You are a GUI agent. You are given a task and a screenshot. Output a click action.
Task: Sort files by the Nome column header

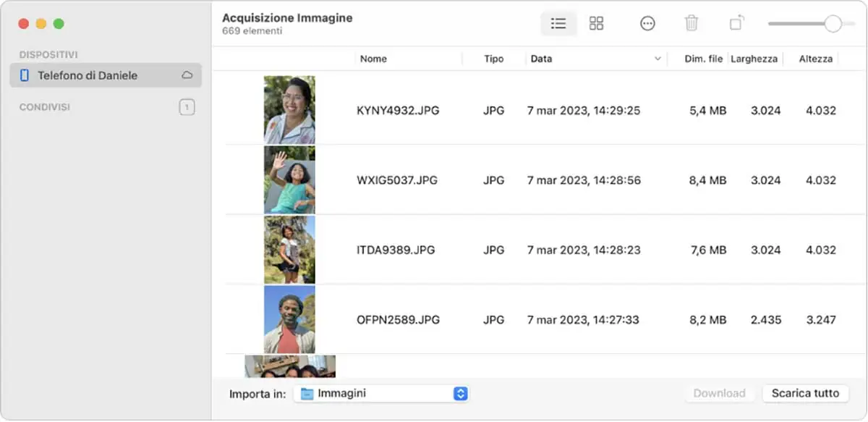373,59
